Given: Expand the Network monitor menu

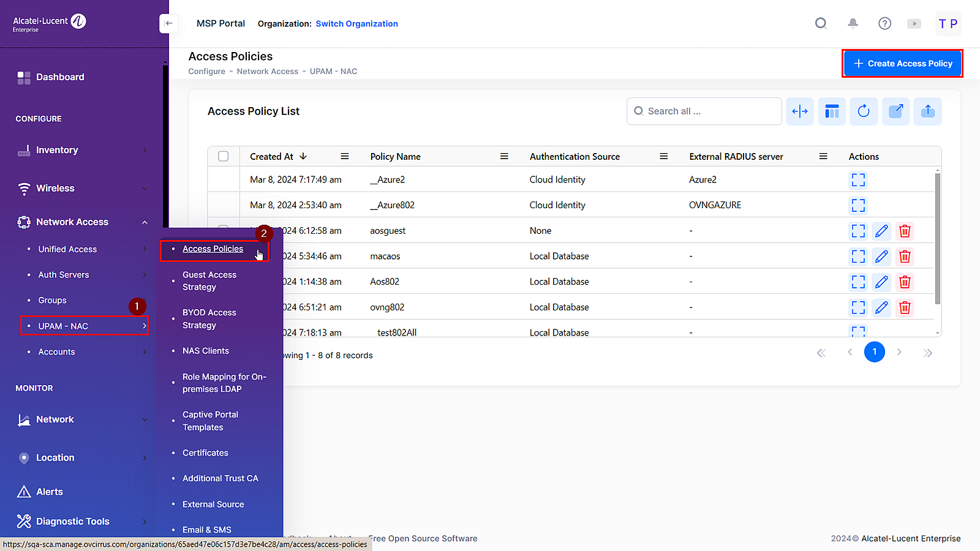Looking at the screenshot, I should (x=82, y=419).
